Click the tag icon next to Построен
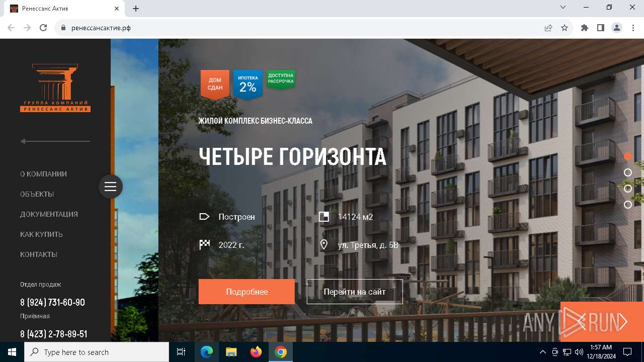 click(204, 217)
